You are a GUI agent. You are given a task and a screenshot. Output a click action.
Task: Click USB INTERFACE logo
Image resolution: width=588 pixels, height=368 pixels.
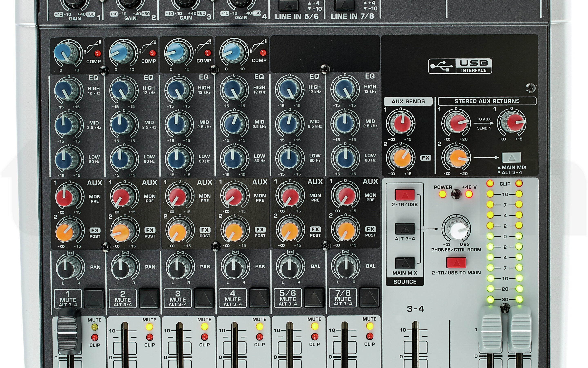click(x=460, y=66)
